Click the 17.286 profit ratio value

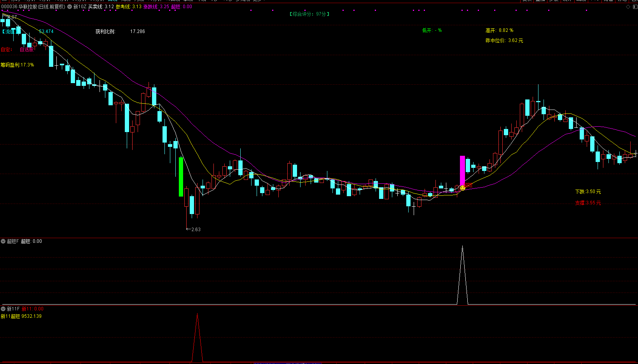tap(138, 31)
